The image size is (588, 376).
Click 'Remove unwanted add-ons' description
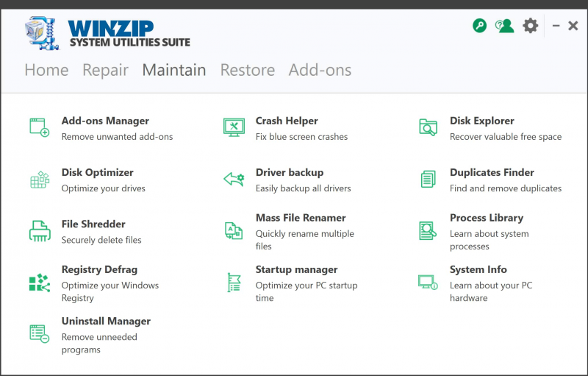[x=117, y=137]
